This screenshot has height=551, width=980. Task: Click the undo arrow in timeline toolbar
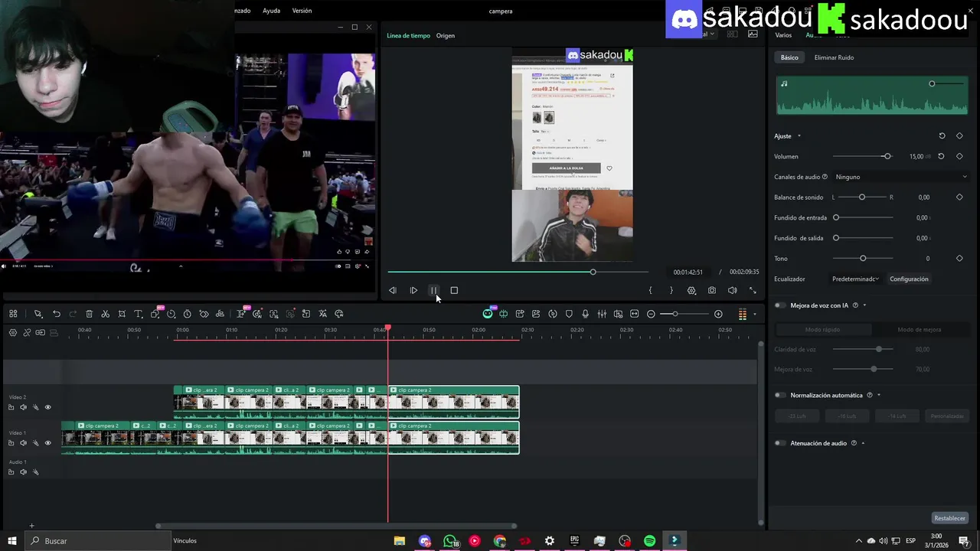tap(56, 314)
